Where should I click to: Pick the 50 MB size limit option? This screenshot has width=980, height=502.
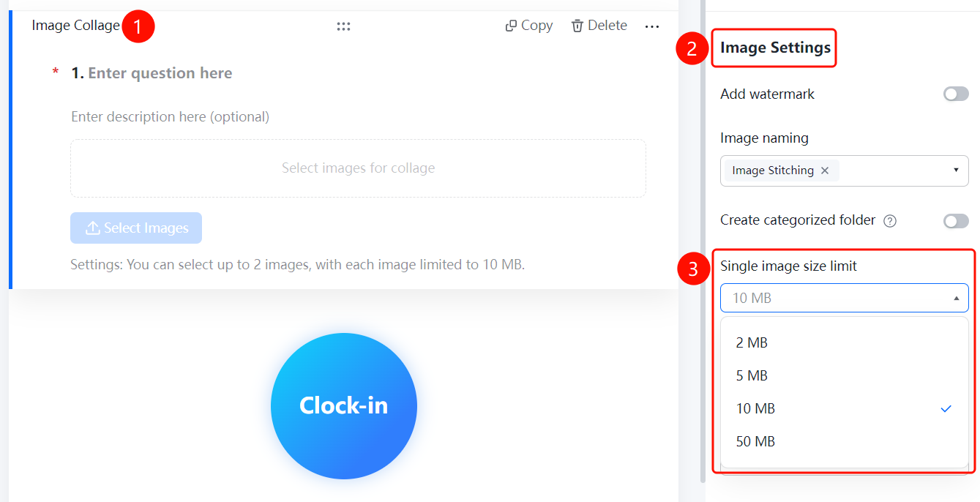(845, 441)
